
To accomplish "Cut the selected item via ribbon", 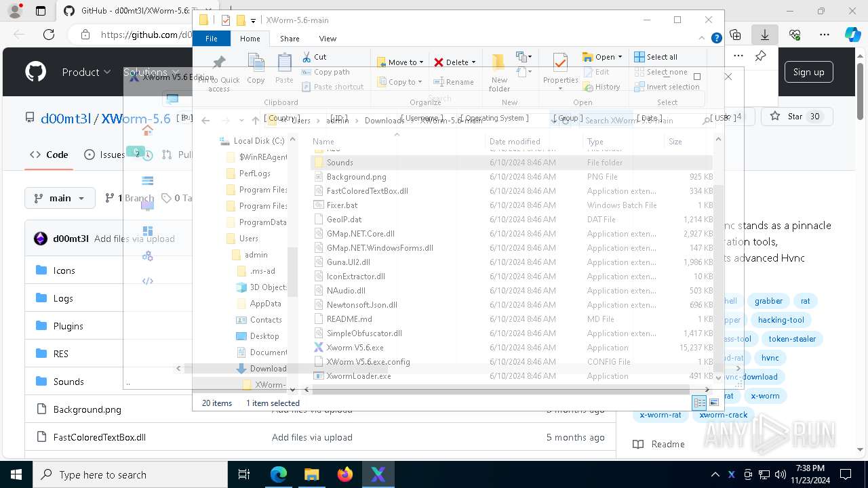I will (x=314, y=57).
